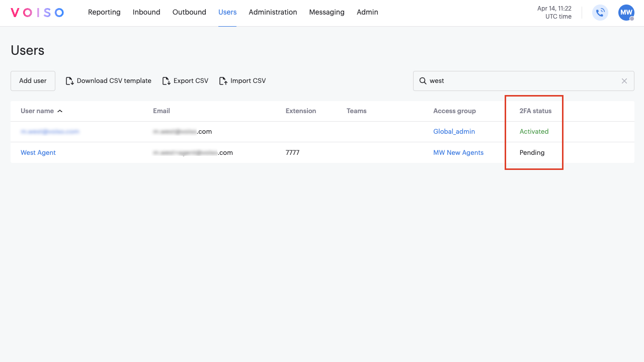Click the Import CSV file icon

223,81
